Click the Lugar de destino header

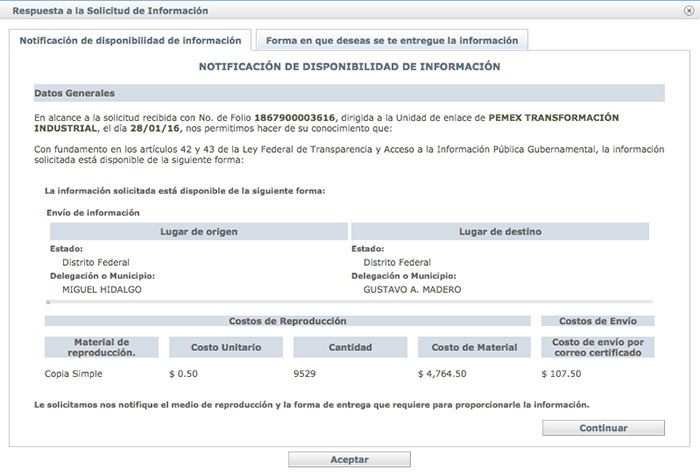[500, 232]
